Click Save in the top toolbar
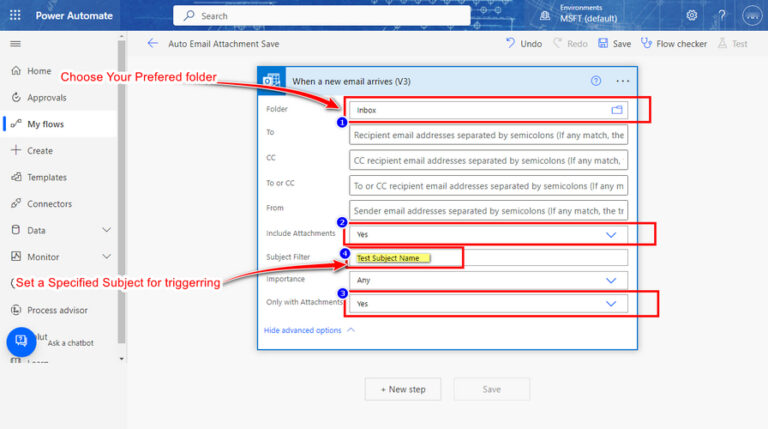The height and width of the screenshot is (429, 768). click(615, 44)
